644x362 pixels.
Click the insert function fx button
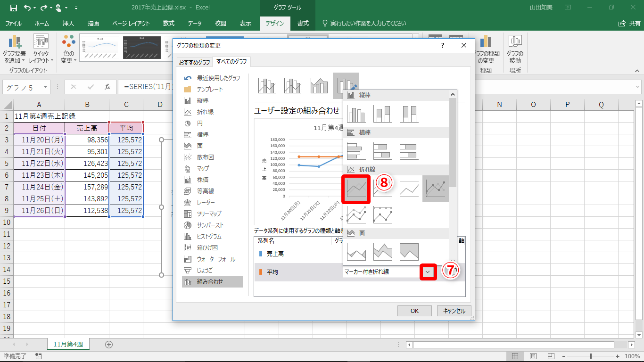(x=107, y=87)
